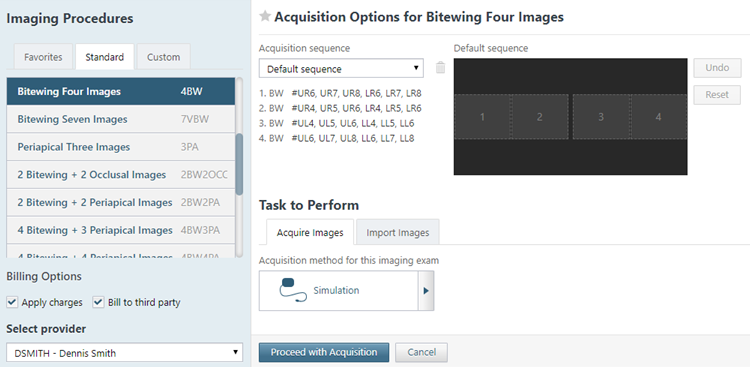Screen dimensions: 750x367
Task: Click Proceed with Acquisition button
Action: pyautogui.click(x=324, y=352)
